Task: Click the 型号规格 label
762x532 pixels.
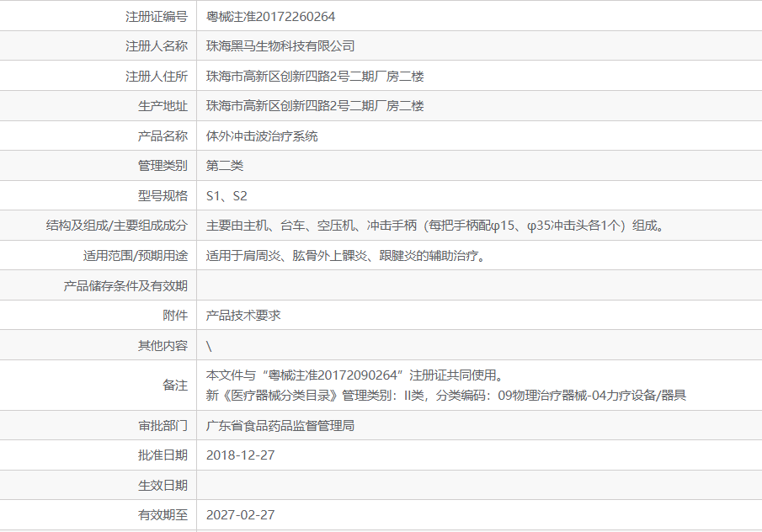Action: coord(163,196)
